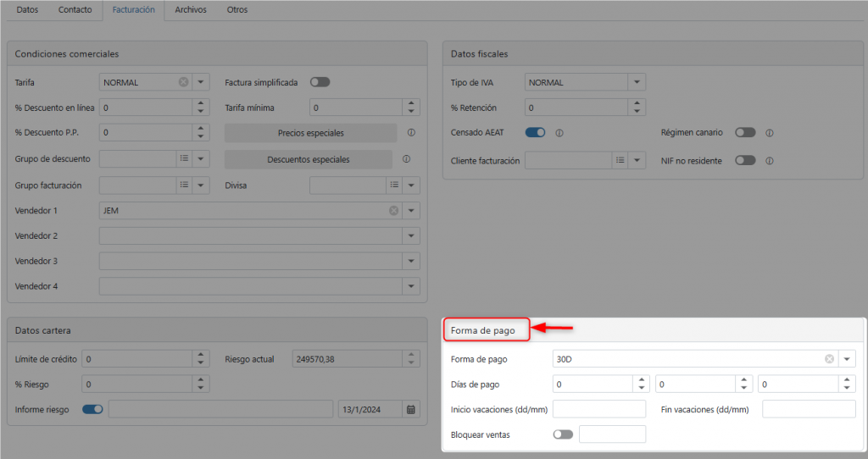Clear Vendedor 1 JEM selection icon
The height and width of the screenshot is (459, 868).
point(394,211)
